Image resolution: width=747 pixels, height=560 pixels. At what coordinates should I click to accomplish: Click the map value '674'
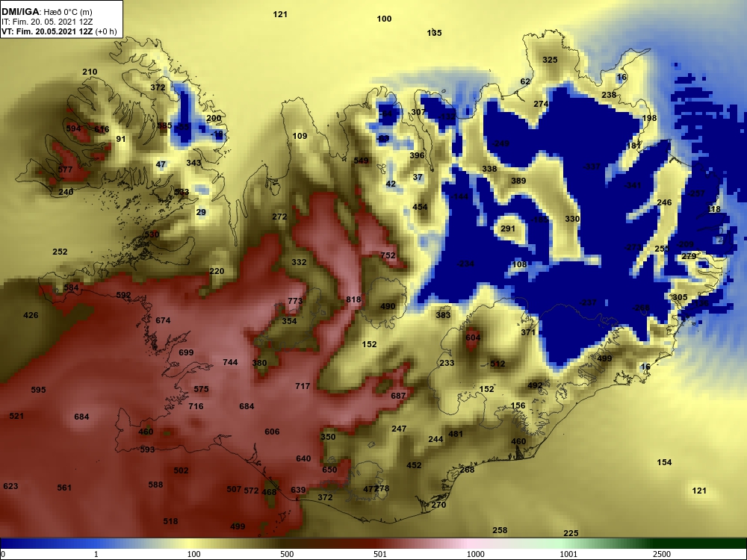coord(163,320)
